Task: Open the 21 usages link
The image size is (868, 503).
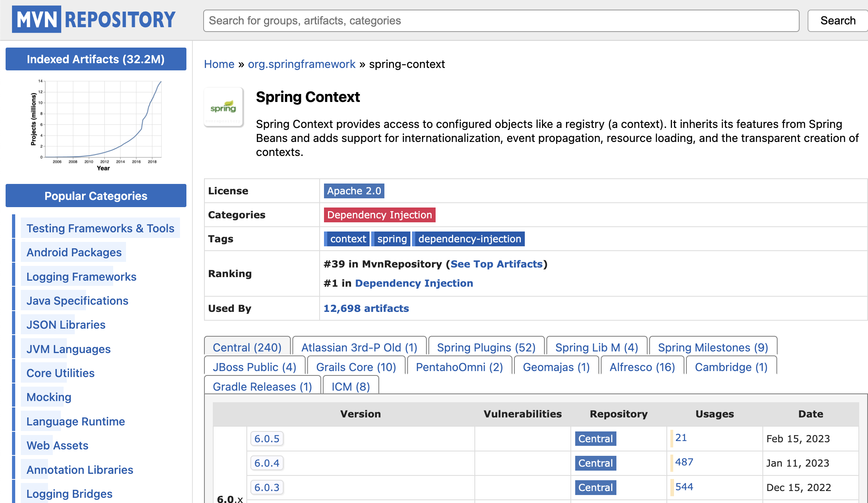Action: 681,438
